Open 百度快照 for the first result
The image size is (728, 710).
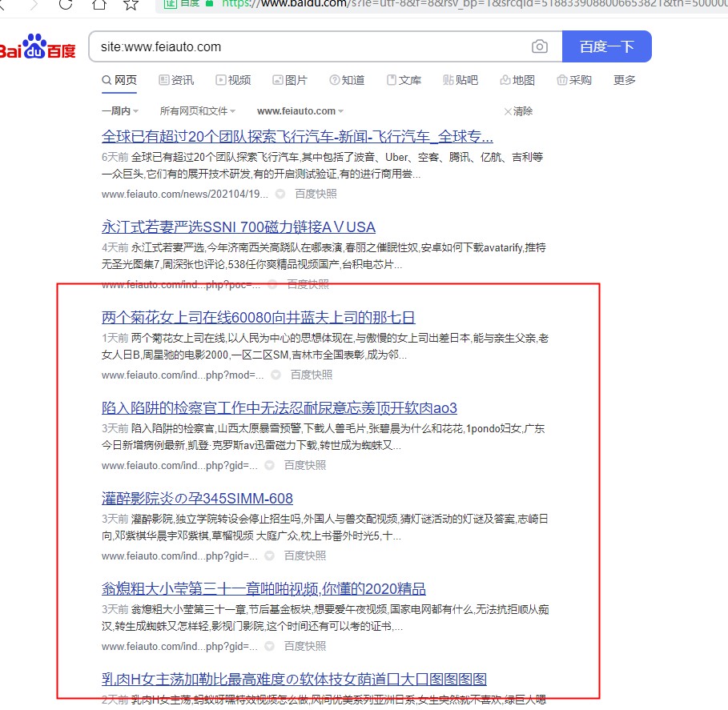[316, 194]
